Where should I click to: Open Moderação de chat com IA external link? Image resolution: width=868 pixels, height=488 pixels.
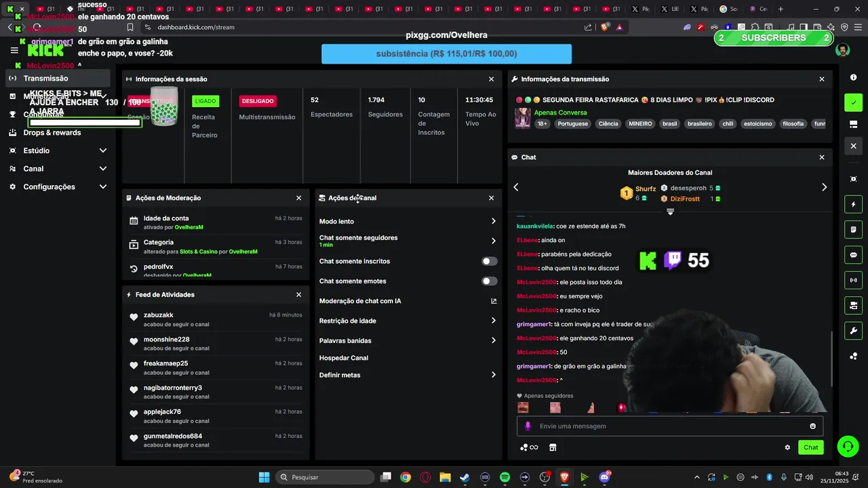click(x=494, y=301)
